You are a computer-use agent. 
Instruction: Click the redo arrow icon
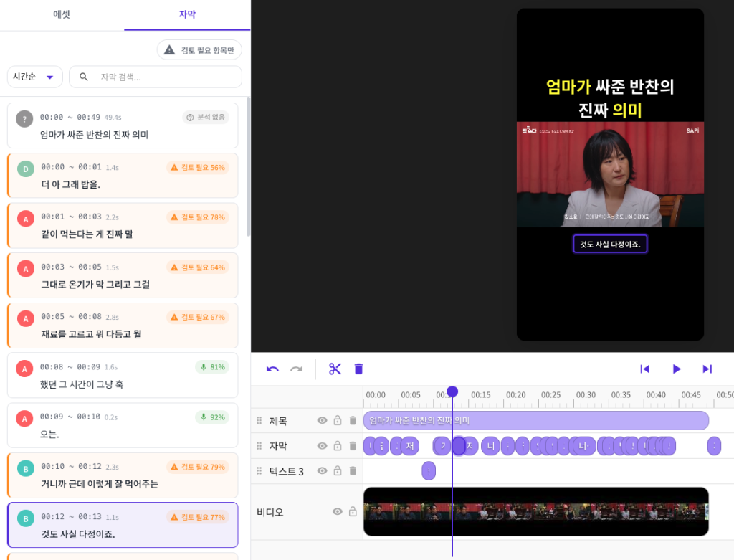pos(296,369)
